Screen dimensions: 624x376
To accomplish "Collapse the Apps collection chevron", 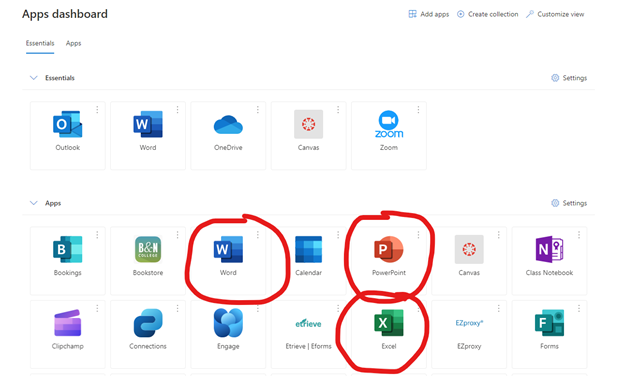I will (34, 203).
